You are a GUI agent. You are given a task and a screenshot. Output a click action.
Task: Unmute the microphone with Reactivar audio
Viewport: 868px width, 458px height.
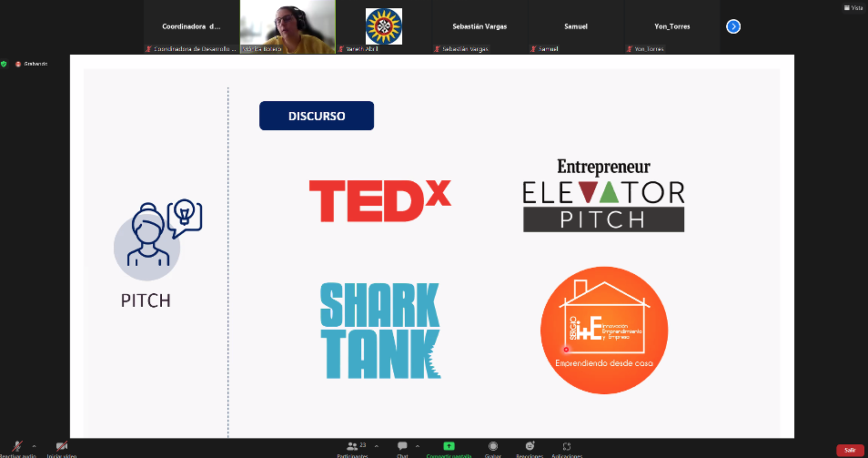[16, 447]
